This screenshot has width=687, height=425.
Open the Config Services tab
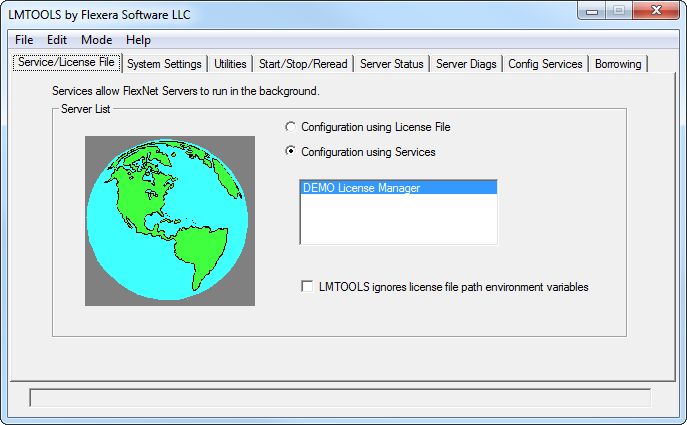click(545, 64)
